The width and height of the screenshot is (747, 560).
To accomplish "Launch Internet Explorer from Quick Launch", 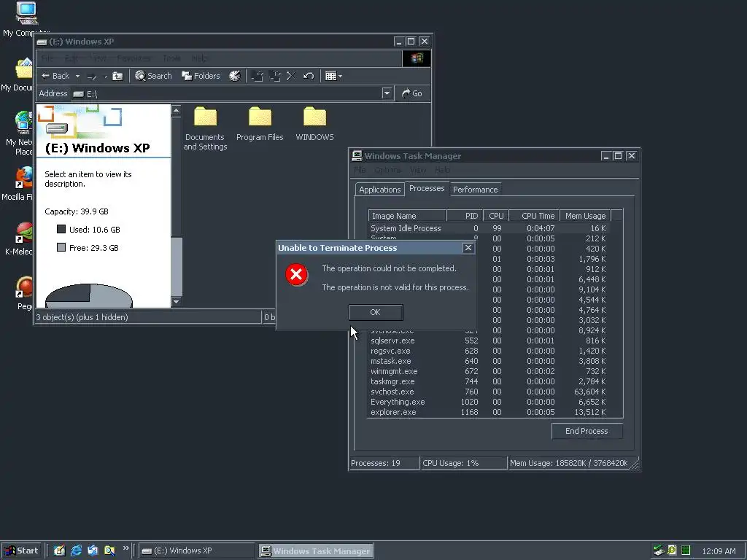I will [76, 551].
